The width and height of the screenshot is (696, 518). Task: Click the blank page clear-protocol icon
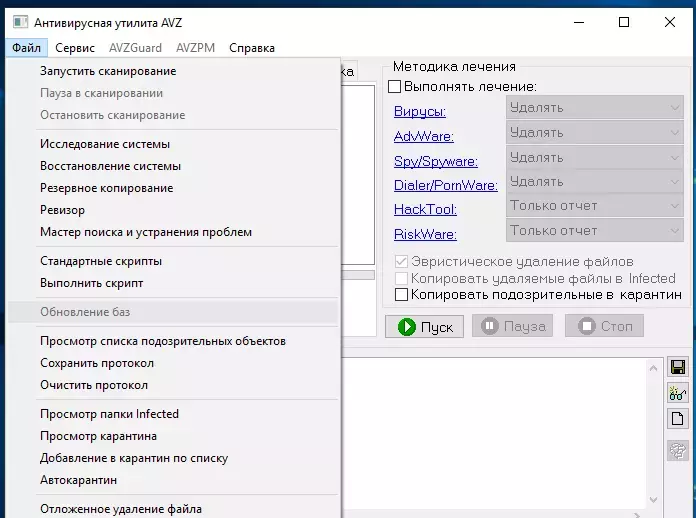(x=677, y=419)
